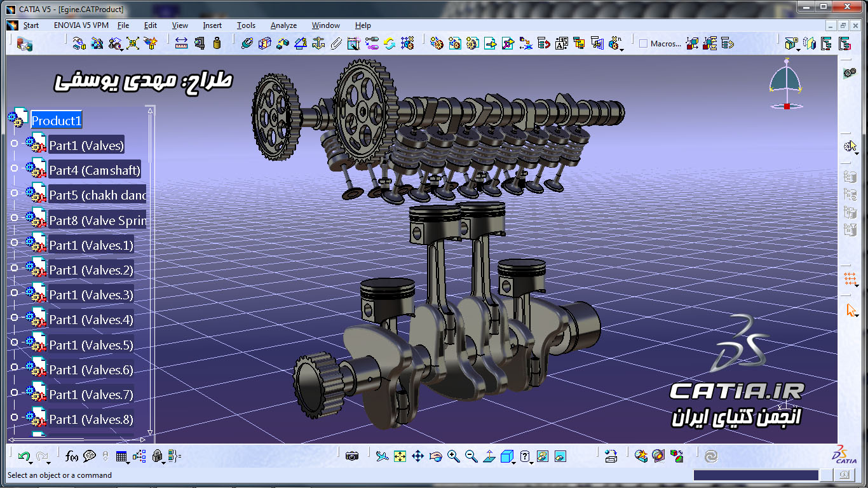
Task: Click the Measure Inertia weight icon
Action: click(217, 43)
